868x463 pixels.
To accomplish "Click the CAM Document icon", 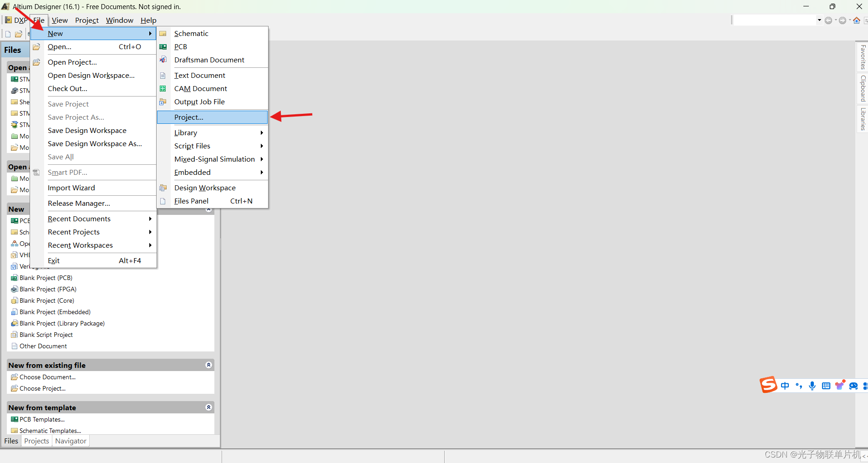I will (x=163, y=89).
